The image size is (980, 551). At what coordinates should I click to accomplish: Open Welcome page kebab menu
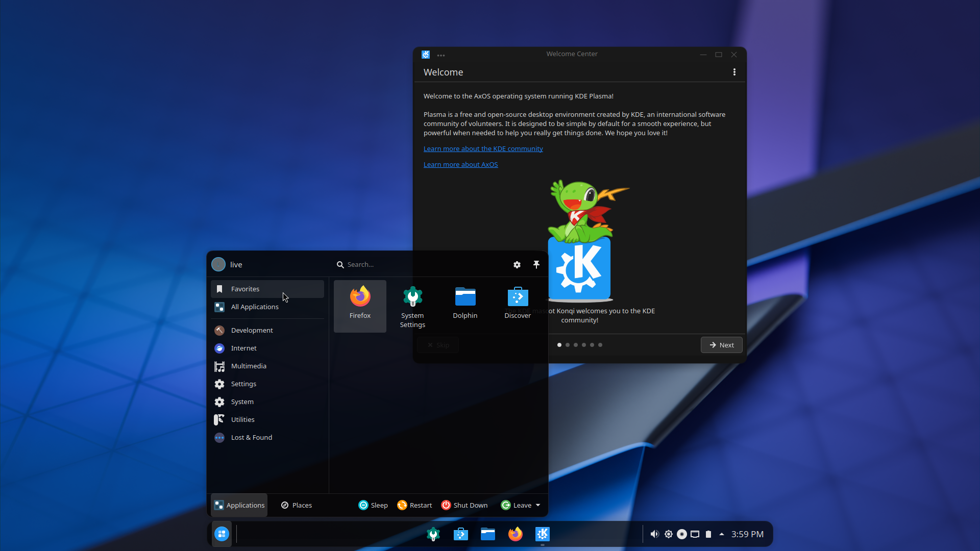coord(734,72)
